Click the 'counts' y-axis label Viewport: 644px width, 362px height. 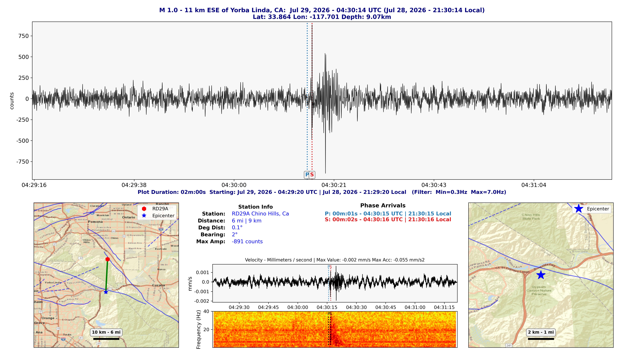[x=12, y=101]
